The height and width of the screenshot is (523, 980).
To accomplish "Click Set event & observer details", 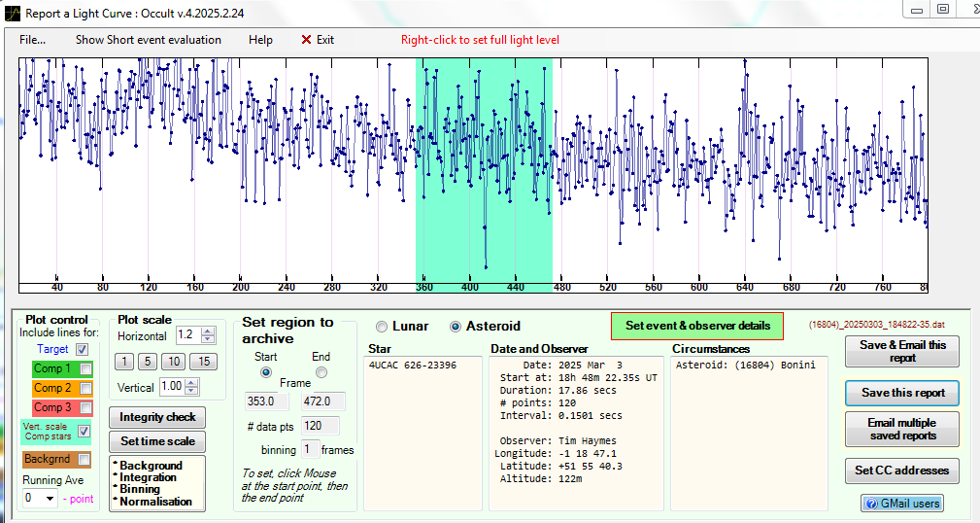I will [x=696, y=326].
